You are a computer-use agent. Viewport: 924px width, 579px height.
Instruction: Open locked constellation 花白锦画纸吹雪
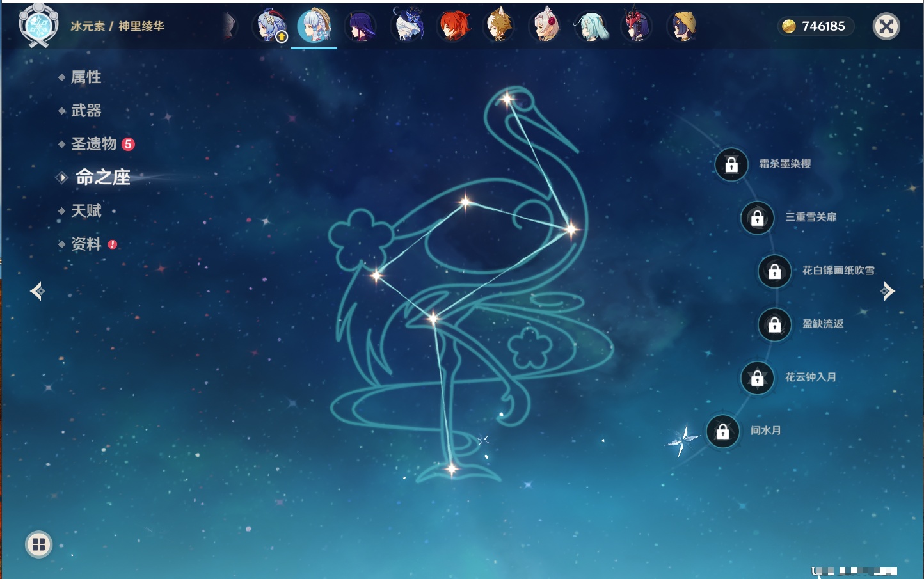point(775,271)
